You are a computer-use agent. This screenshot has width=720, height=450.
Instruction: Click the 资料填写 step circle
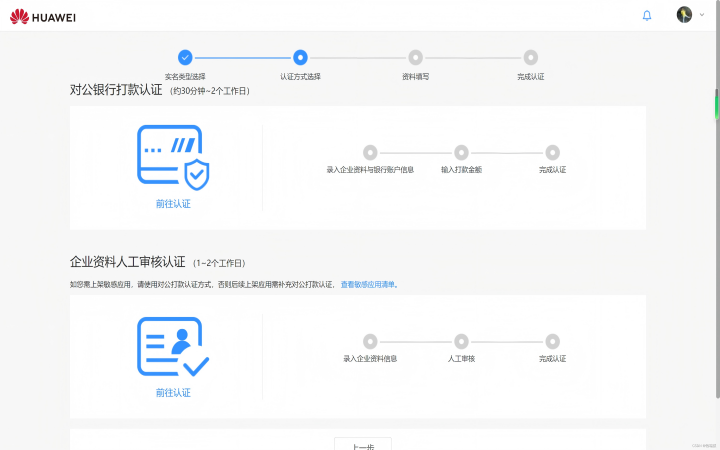pos(415,58)
